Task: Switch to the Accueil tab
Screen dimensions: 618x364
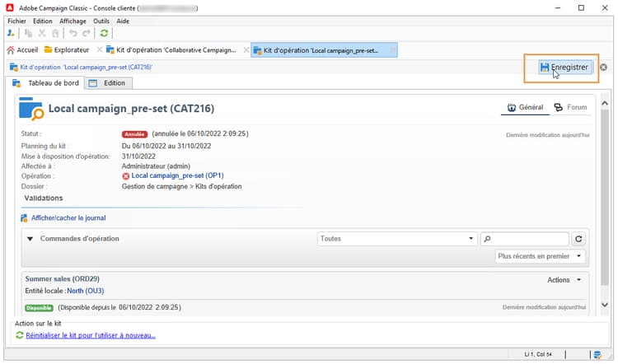Action: click(x=23, y=50)
